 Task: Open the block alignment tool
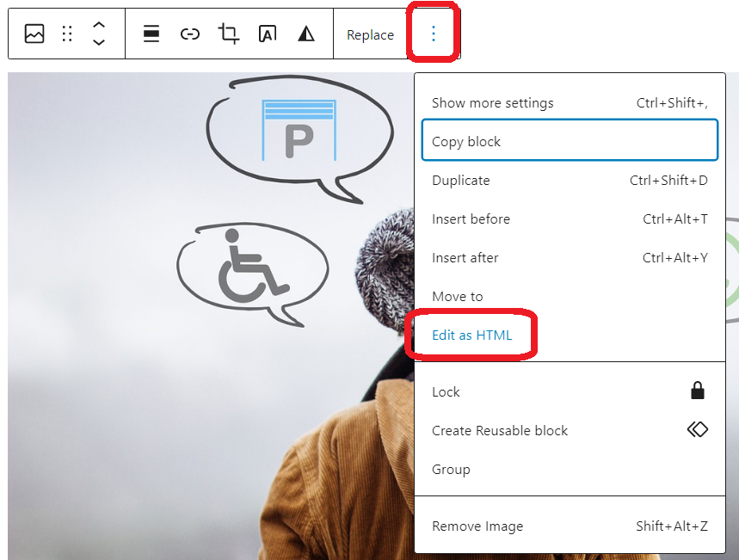tap(151, 34)
